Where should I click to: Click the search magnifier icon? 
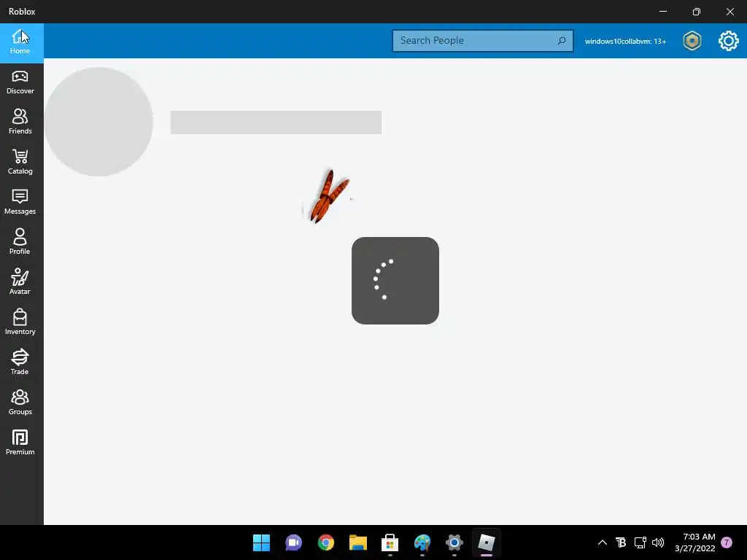click(562, 41)
